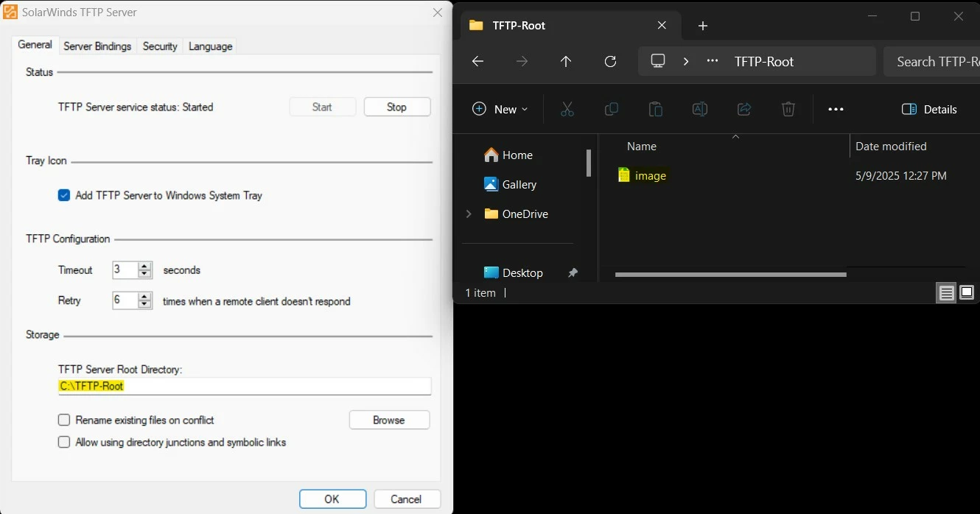
Task: Click the Cut scissors icon in Explorer toolbar
Action: click(567, 109)
